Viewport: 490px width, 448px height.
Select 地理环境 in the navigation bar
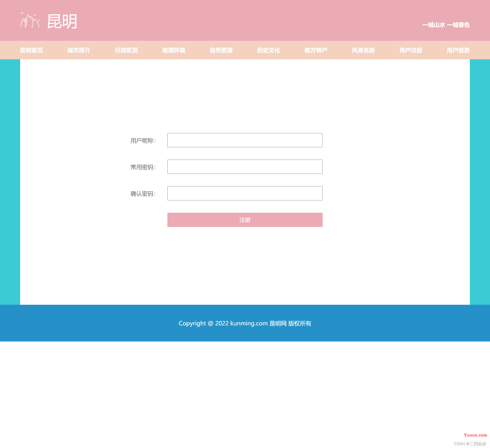(174, 50)
